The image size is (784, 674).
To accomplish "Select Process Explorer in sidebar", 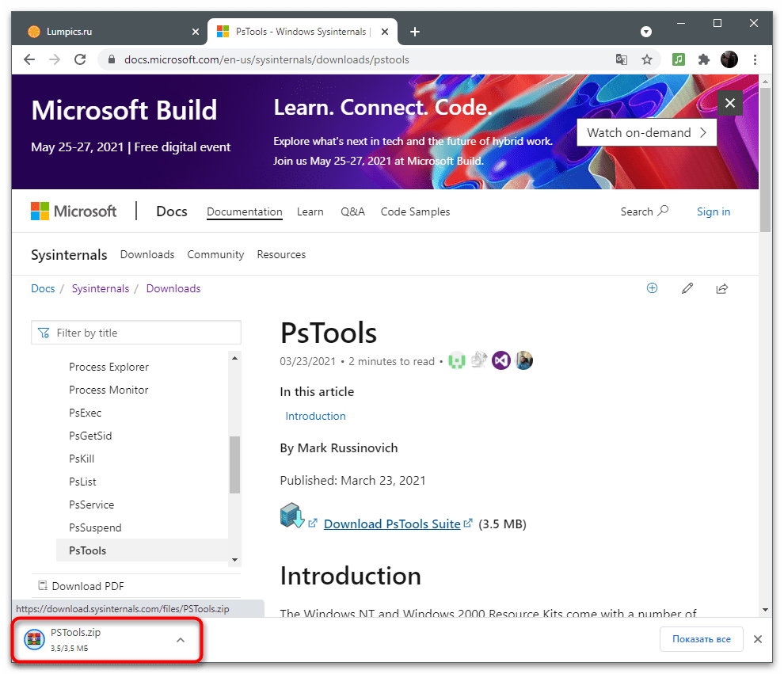I will point(108,367).
